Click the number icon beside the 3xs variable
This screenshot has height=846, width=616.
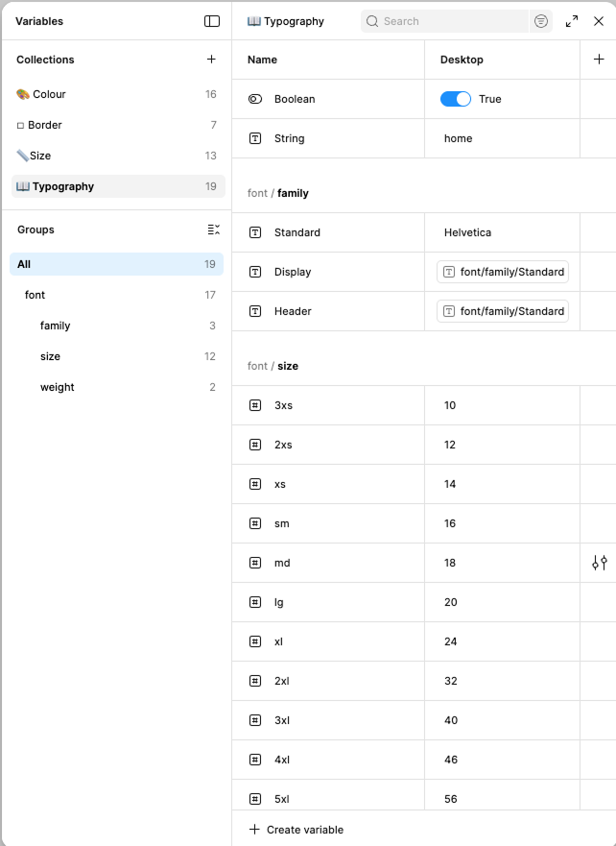click(255, 405)
